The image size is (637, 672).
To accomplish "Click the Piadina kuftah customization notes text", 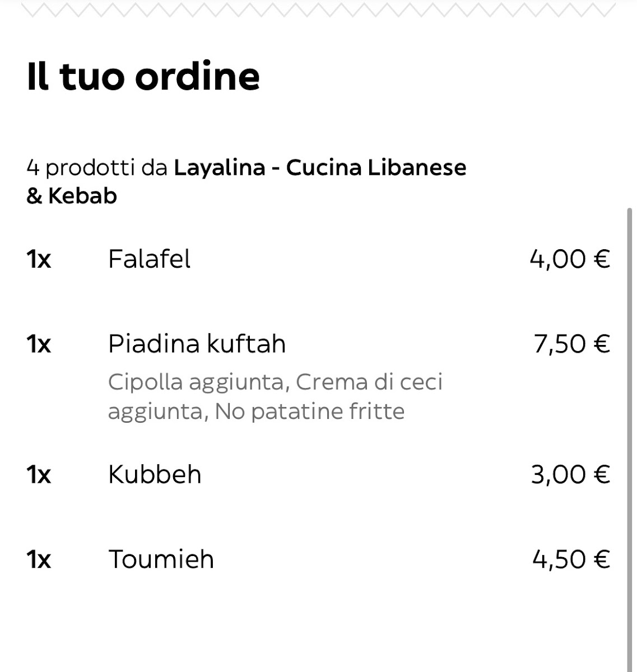I will tap(275, 396).
